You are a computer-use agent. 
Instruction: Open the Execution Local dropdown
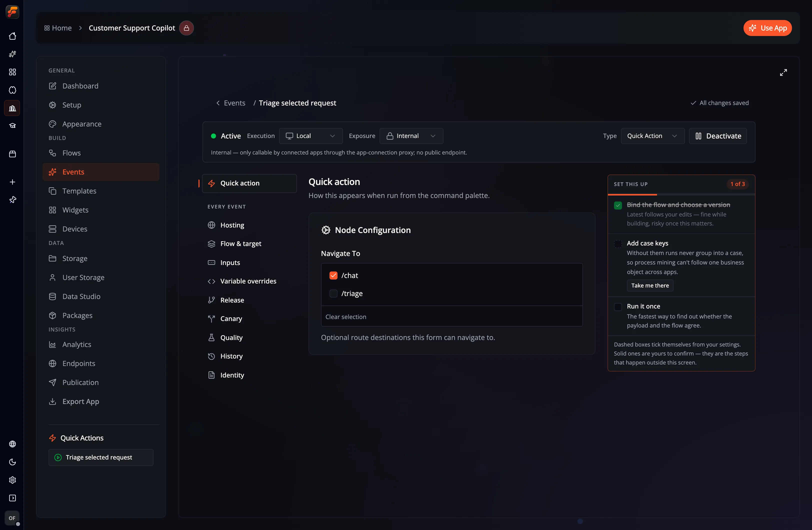(x=311, y=136)
